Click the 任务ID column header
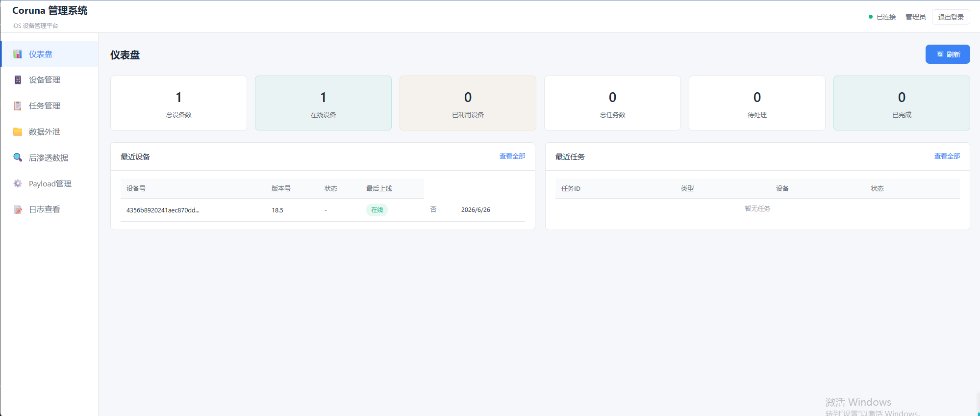 click(571, 188)
